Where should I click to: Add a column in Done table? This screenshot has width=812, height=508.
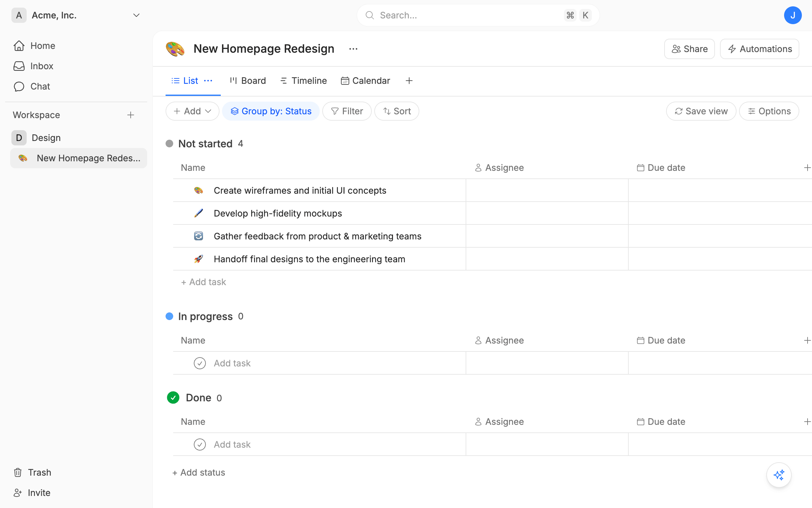tap(807, 422)
